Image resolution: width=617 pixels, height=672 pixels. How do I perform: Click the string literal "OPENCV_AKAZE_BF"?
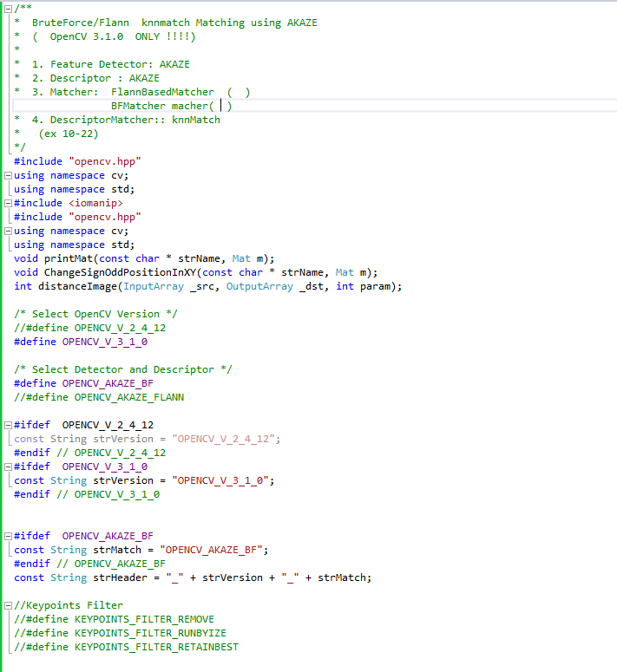pos(212,550)
